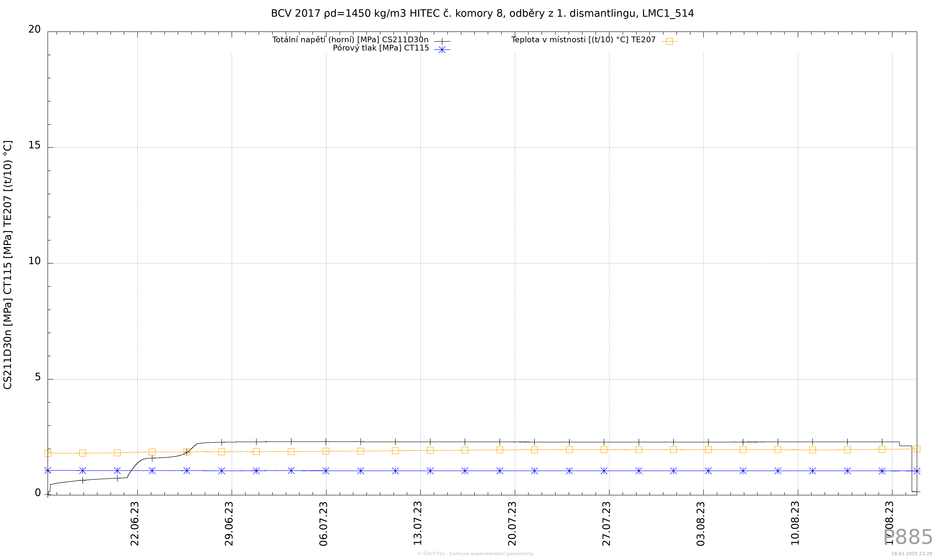This screenshot has width=951, height=560.
Task: Click y-axis tick label '5'
Action: click(x=38, y=377)
